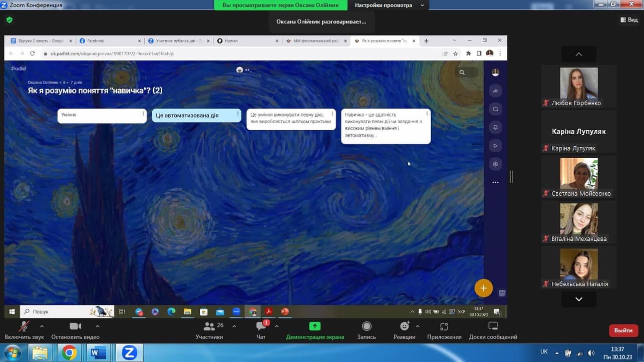Open the Чат chat panel
The width and height of the screenshot is (644, 362).
(x=261, y=330)
